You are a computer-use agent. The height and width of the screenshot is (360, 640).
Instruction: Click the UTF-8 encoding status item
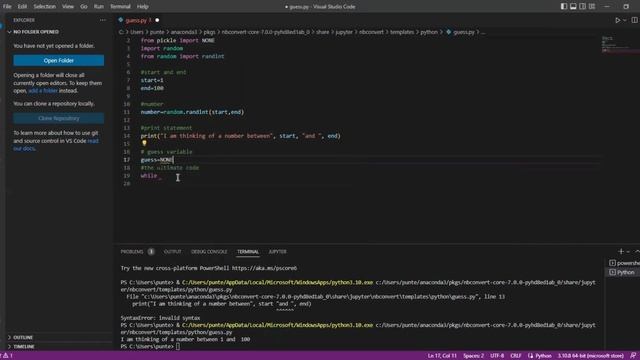click(x=497, y=356)
